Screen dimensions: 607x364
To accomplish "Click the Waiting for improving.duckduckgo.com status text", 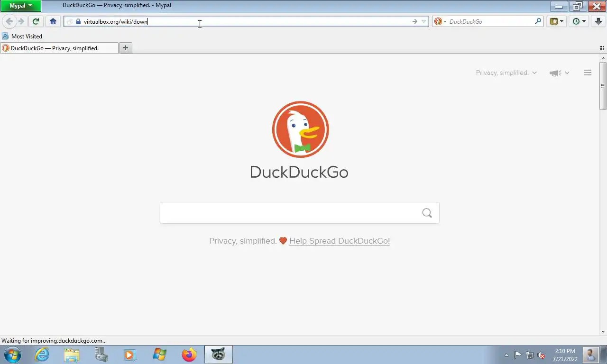I will pos(54,340).
